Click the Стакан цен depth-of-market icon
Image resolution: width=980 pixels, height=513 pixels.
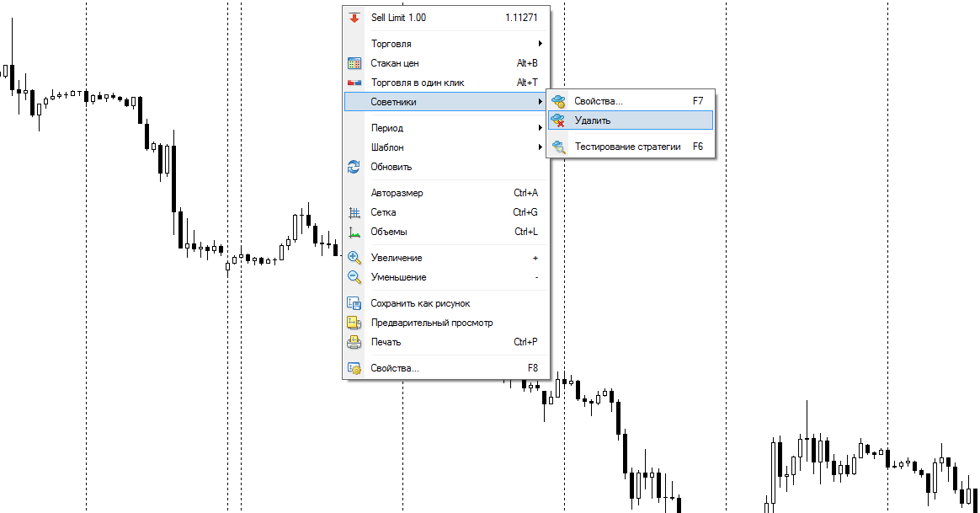[x=354, y=63]
